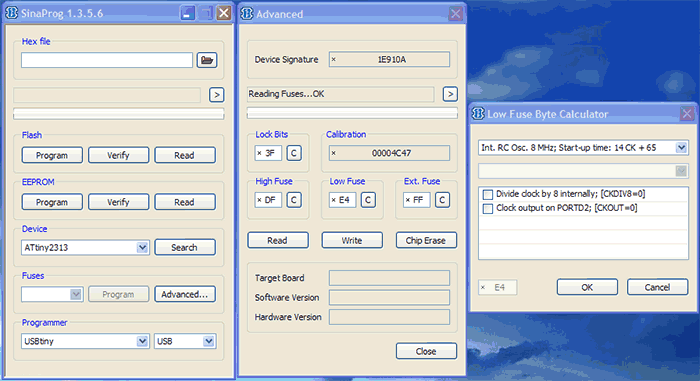Click Reading Fuses...OK status text

click(287, 94)
